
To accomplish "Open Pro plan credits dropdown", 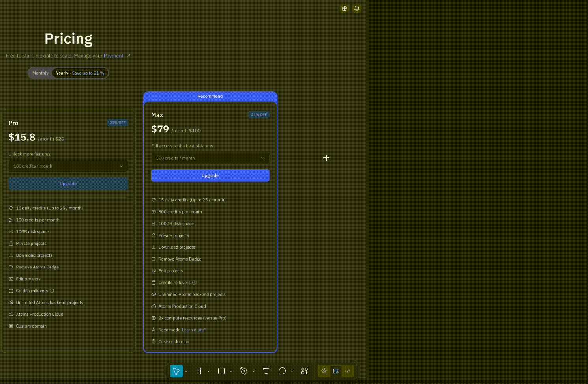I will (68, 166).
